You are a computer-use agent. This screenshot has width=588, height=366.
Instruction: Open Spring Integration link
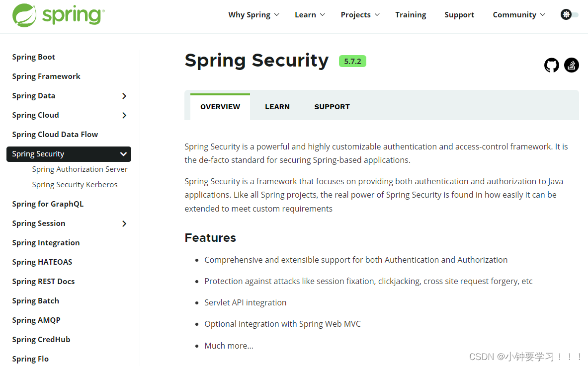(x=46, y=243)
